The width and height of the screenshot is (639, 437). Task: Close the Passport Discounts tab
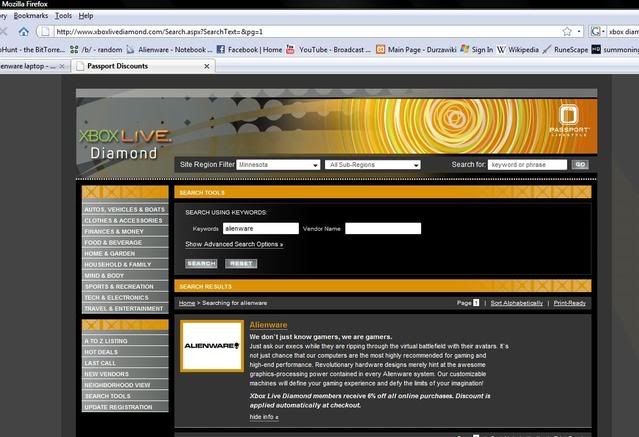click(x=207, y=66)
